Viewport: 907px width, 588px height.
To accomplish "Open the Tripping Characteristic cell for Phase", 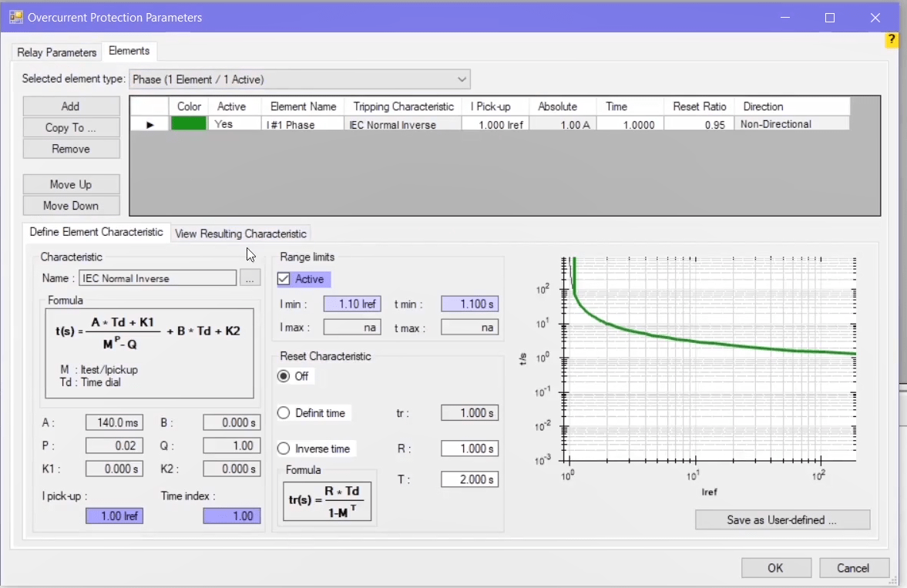I will pos(402,124).
